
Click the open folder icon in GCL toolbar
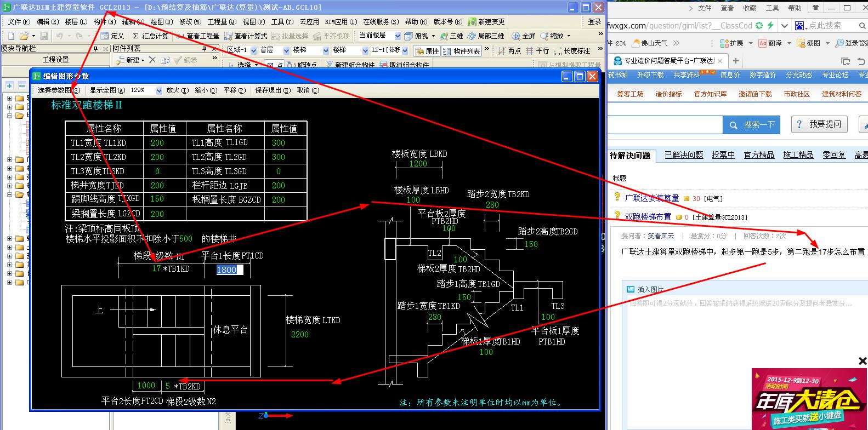click(x=24, y=36)
